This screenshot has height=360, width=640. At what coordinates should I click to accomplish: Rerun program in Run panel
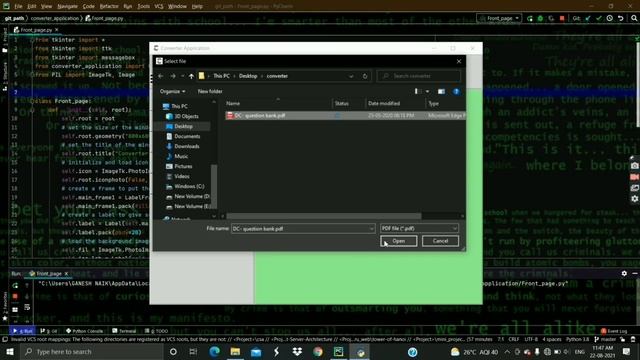coord(15,285)
